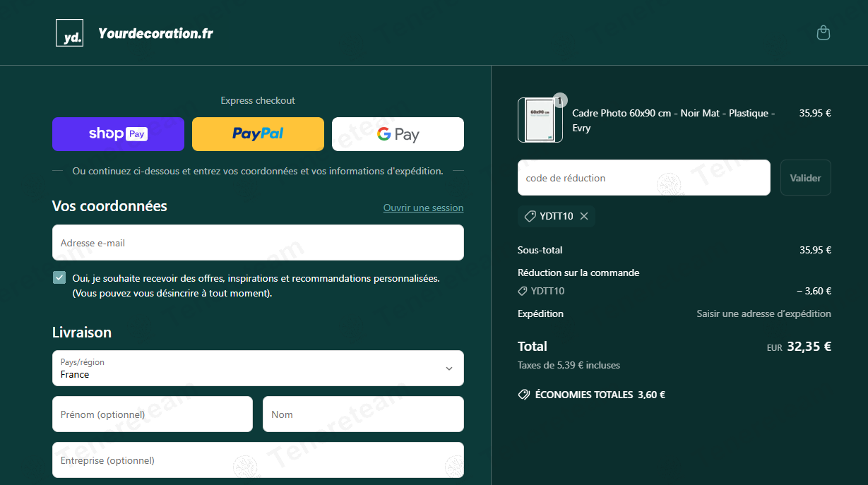The width and height of the screenshot is (868, 485).
Task: Click the Économies totales tag icon
Action: [524, 395]
